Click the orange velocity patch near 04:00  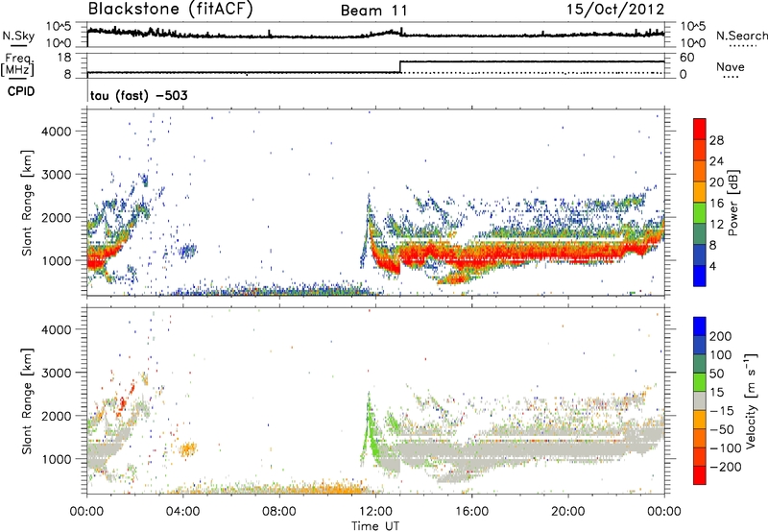187,448
